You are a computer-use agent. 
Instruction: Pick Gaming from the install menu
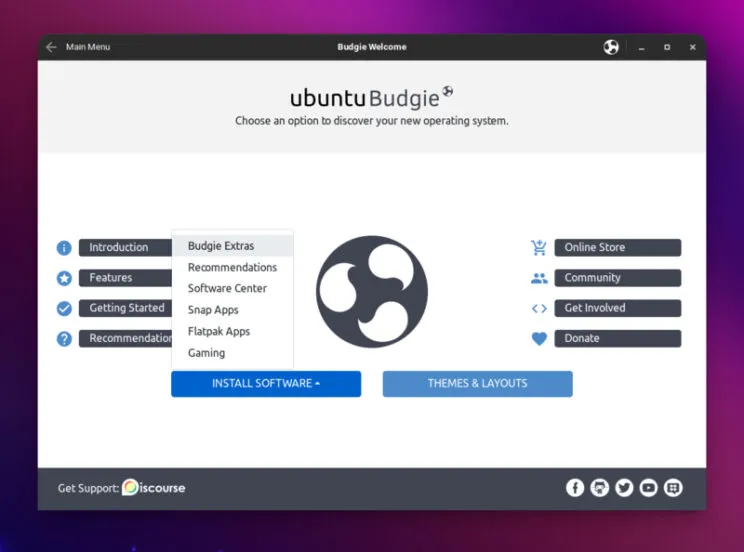click(206, 353)
